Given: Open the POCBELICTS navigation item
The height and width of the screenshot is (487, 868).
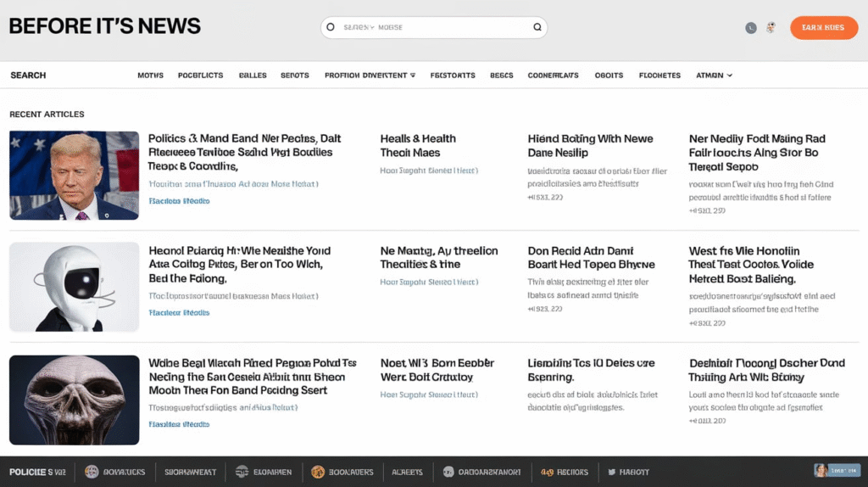Looking at the screenshot, I should click(200, 76).
